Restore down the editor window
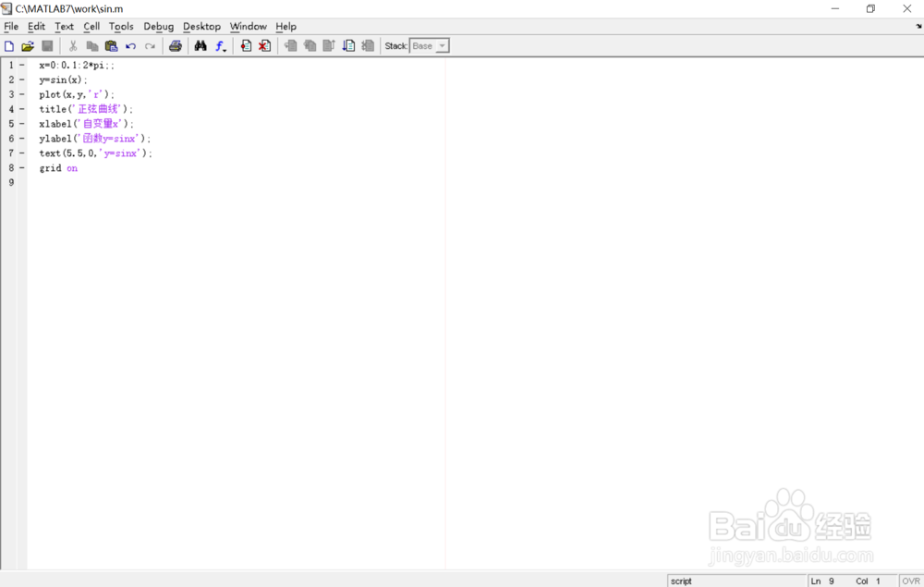 [871, 9]
